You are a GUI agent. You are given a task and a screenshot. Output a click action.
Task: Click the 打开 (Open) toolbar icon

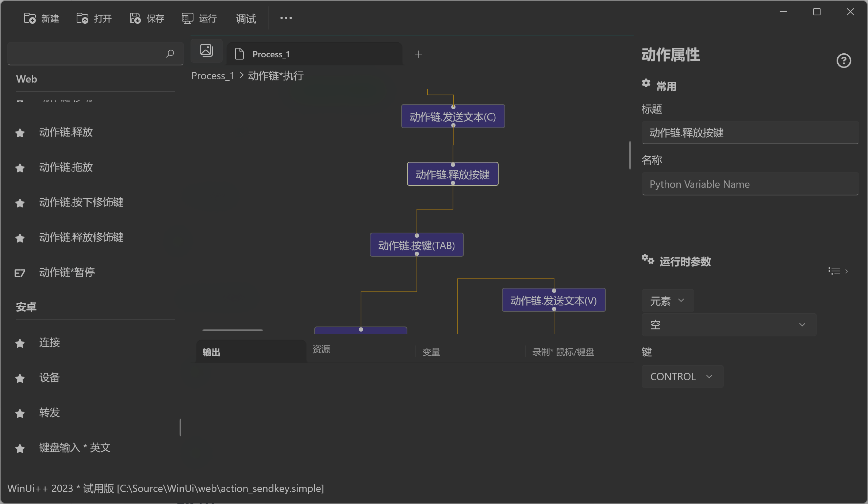[x=82, y=18]
